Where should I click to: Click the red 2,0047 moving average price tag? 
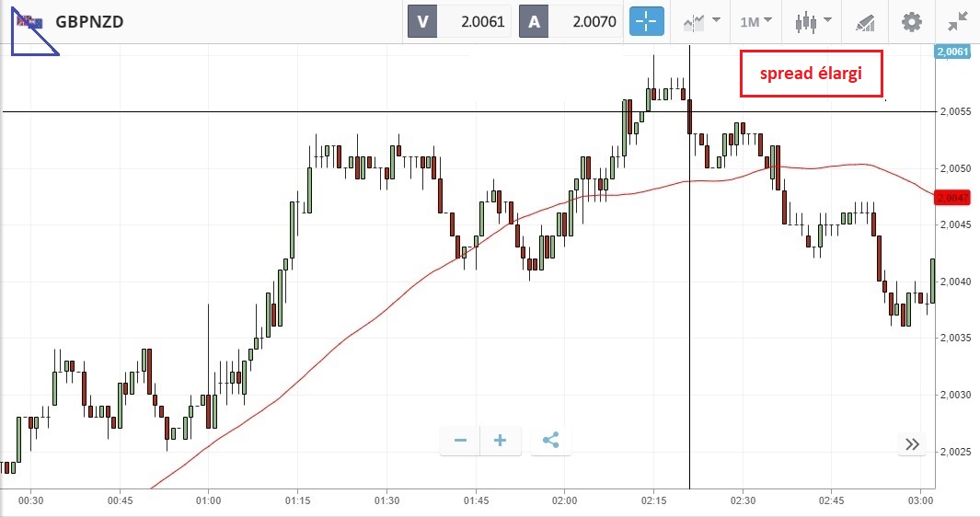pyautogui.click(x=951, y=198)
